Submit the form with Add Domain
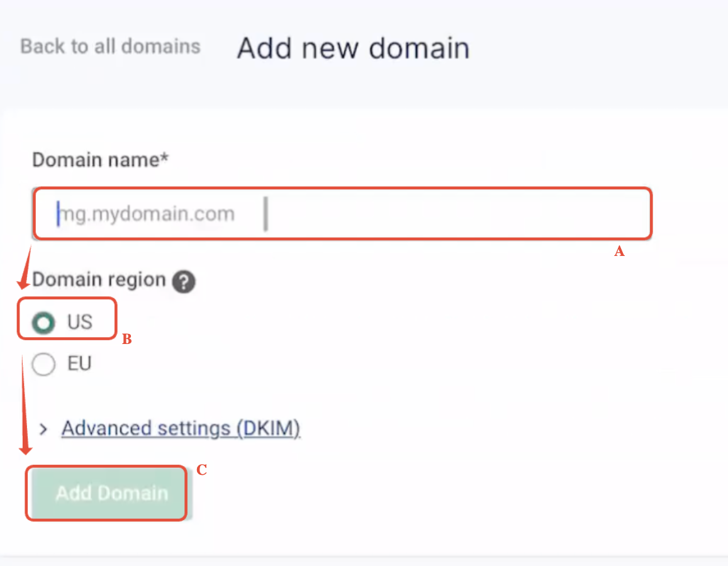 coord(106,493)
